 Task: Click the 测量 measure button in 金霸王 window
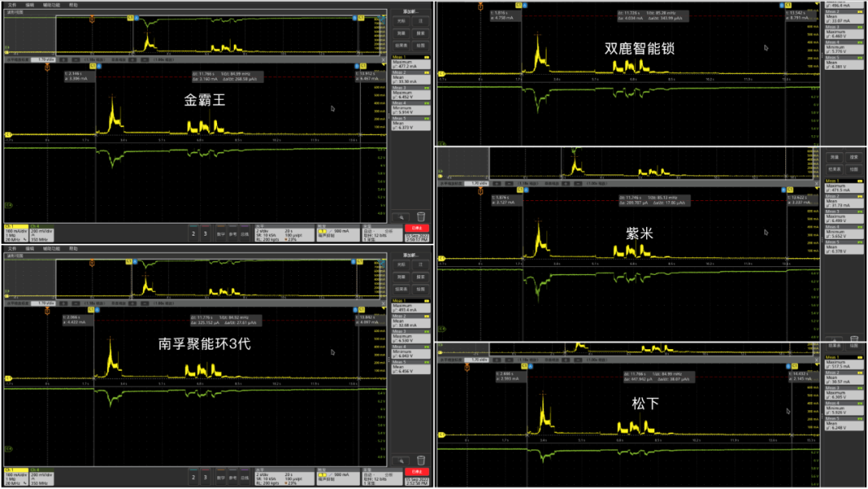point(401,33)
